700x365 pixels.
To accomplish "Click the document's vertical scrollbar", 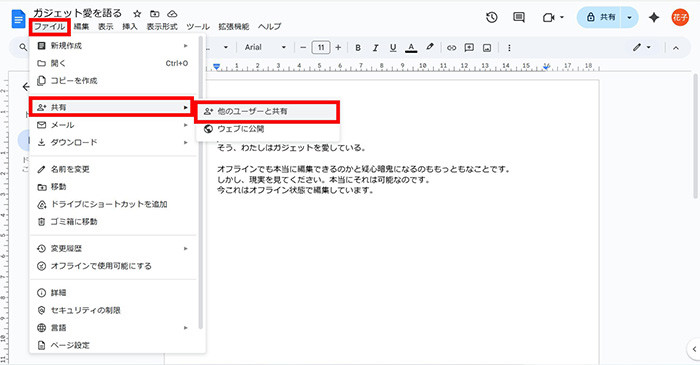I will pos(696,136).
